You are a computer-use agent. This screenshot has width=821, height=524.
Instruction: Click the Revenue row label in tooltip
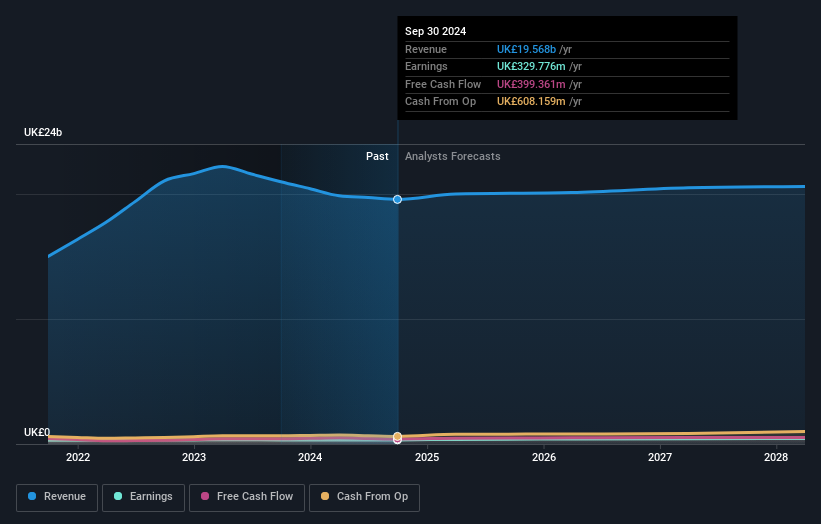426,49
